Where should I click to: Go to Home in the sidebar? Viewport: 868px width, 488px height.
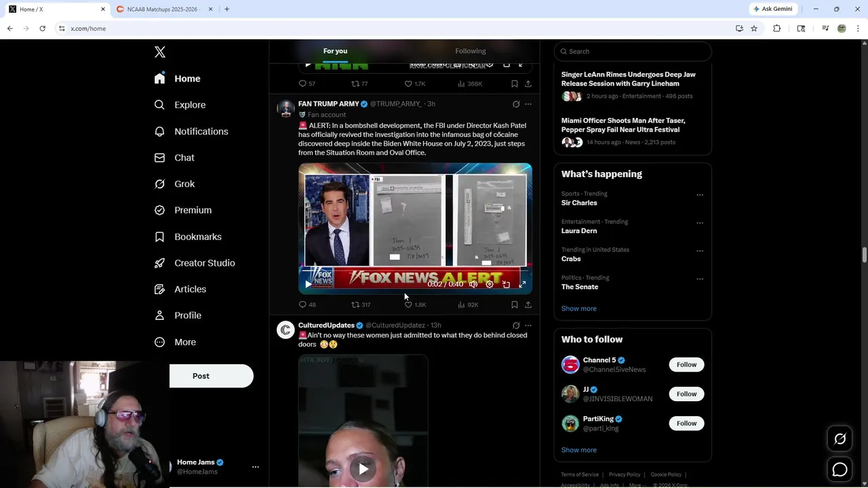click(177, 79)
